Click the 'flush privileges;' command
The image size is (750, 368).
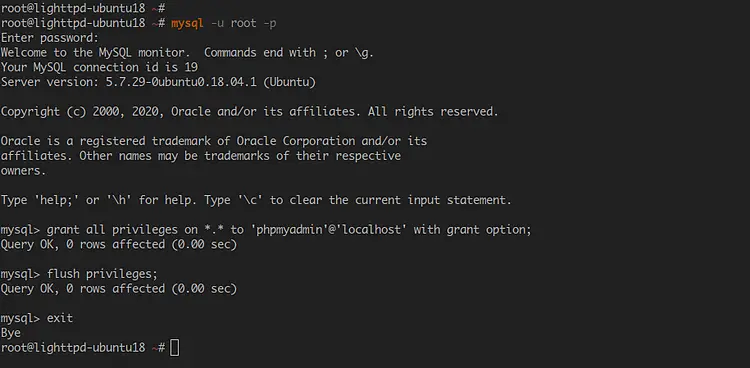pyautogui.click(x=102, y=274)
